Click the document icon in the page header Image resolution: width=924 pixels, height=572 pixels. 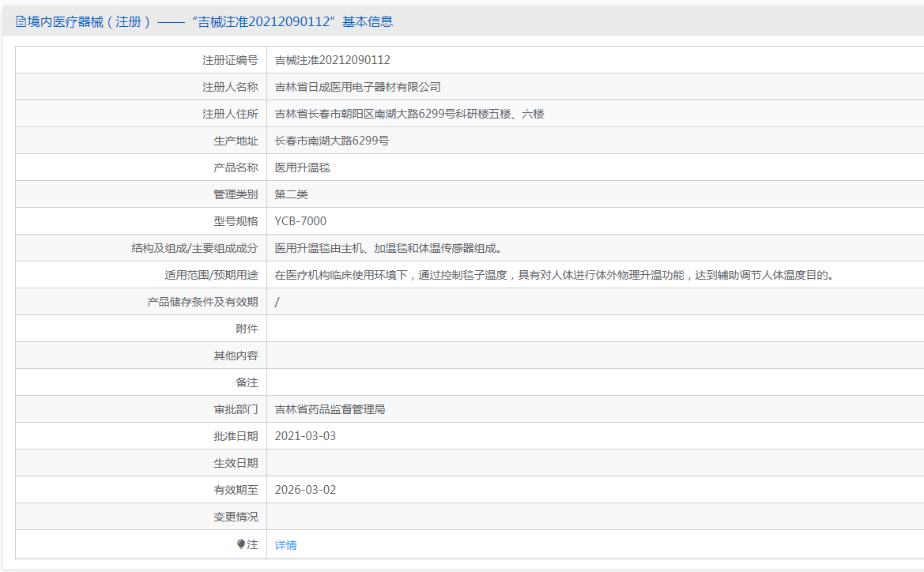(x=21, y=22)
